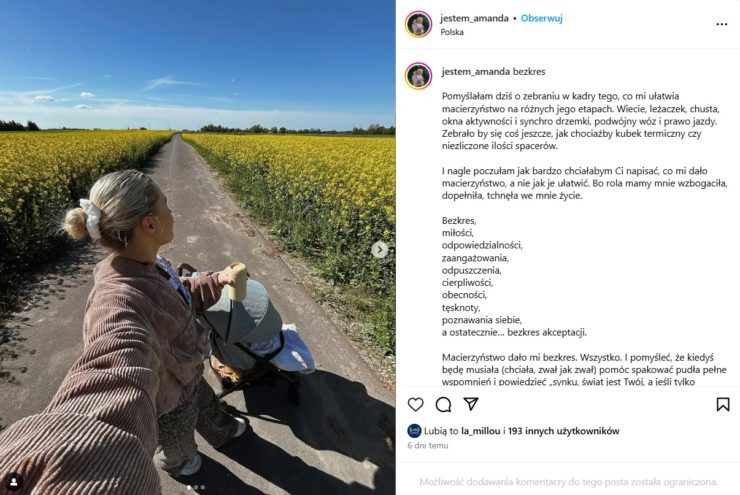Screen dimensions: 740x495
Task: View 193 innych użytkowników likes list
Action: click(x=563, y=431)
